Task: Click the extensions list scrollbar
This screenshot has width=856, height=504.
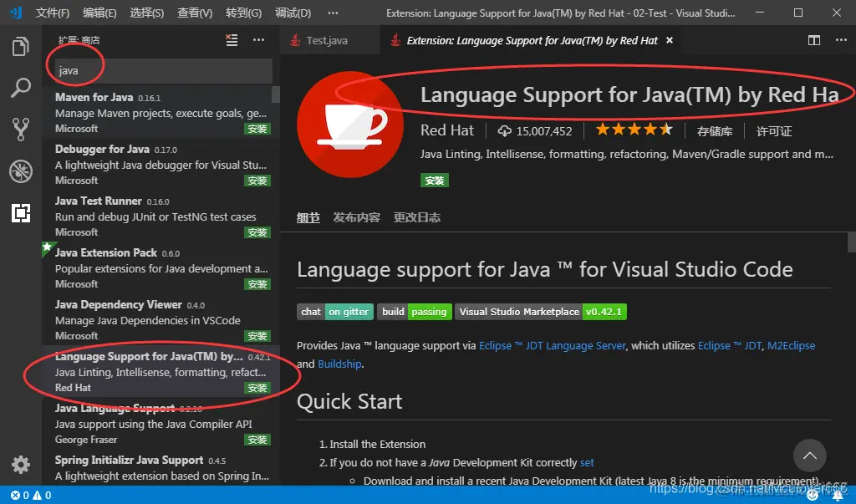Action: [x=276, y=94]
